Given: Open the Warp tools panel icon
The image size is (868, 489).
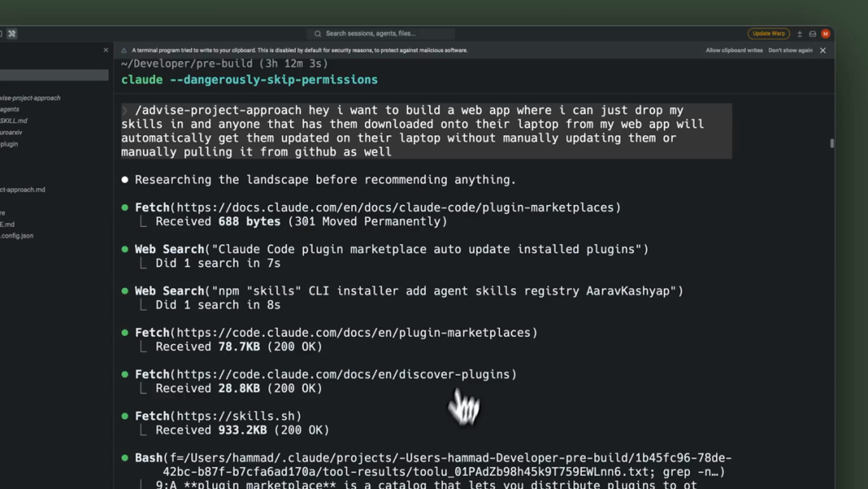Looking at the screenshot, I should pos(11,34).
